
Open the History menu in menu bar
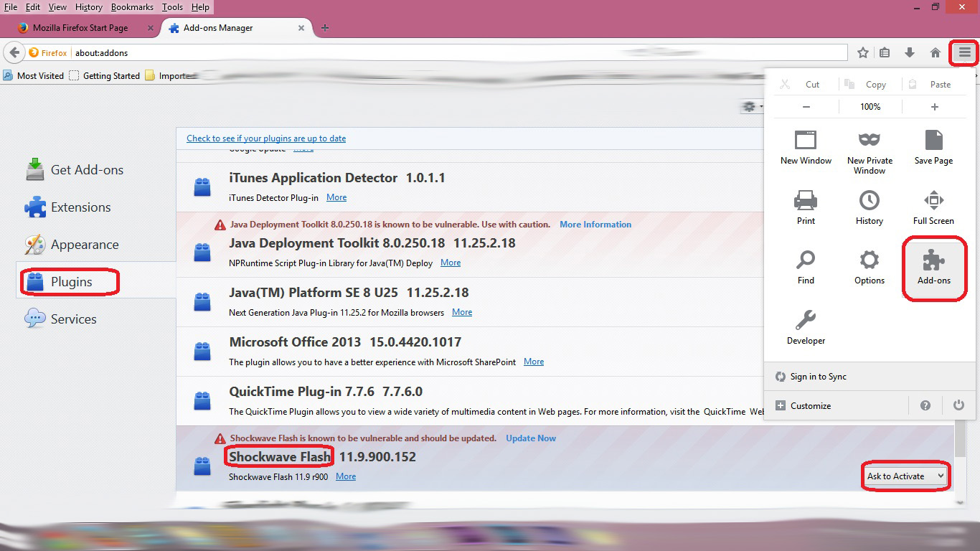click(x=89, y=7)
